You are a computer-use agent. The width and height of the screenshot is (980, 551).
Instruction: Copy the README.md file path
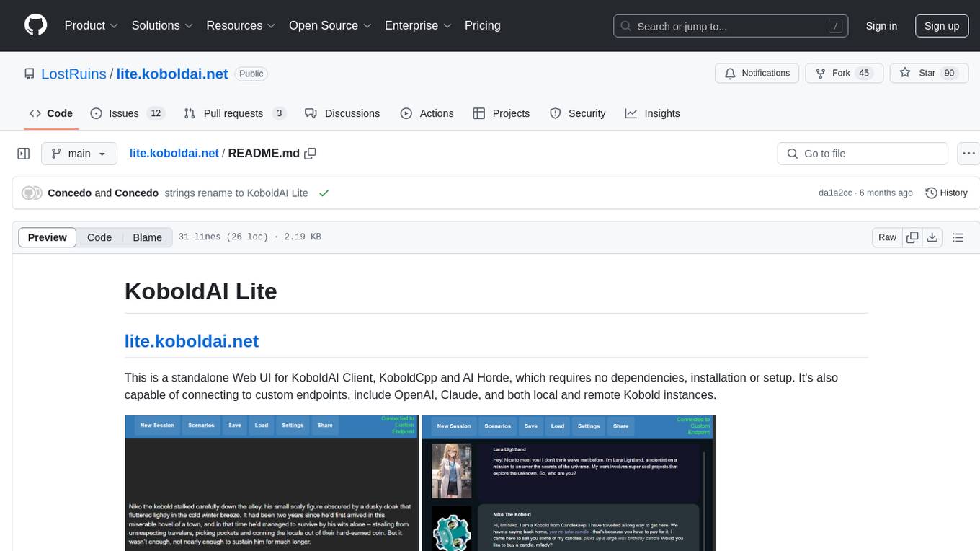pos(311,153)
